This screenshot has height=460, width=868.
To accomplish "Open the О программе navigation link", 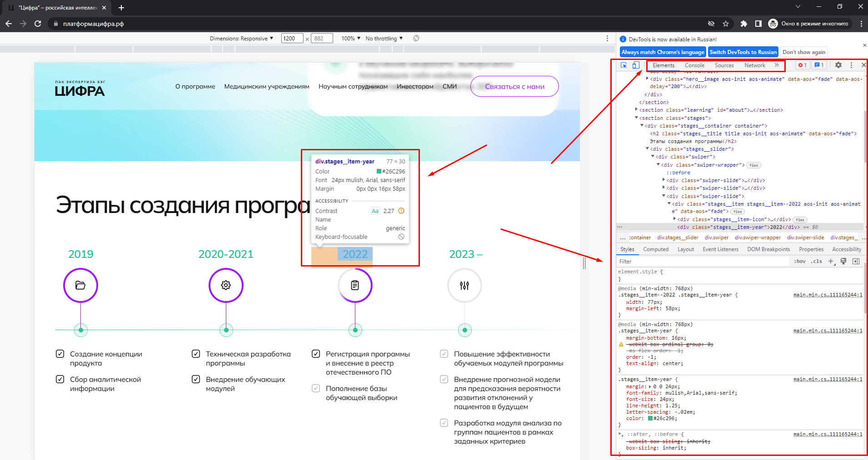I will (195, 86).
